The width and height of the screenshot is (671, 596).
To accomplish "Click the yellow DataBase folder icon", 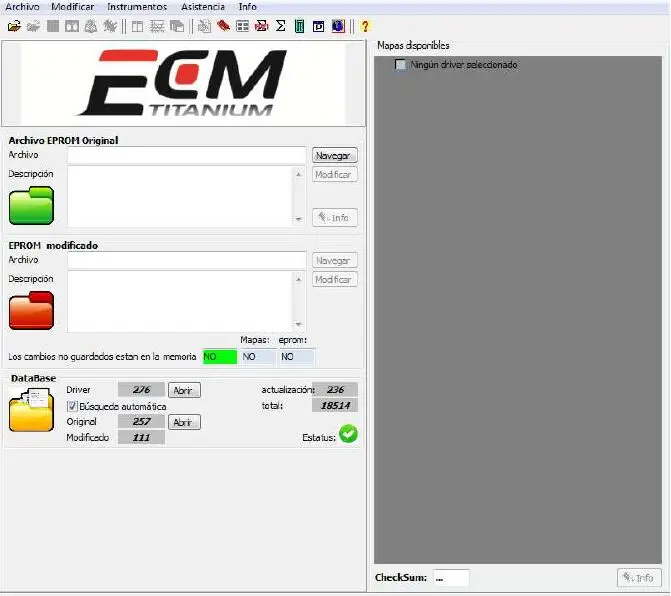I will 31,410.
